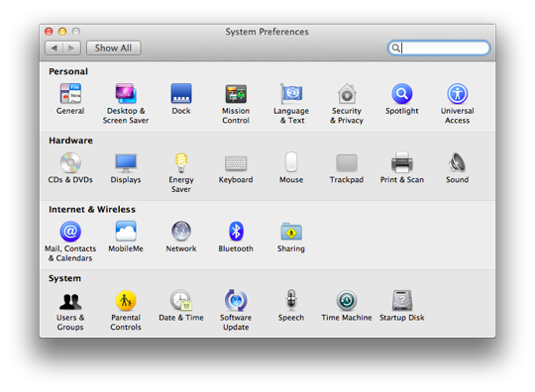The height and width of the screenshot is (392, 535).
Task: Minimize the window with yellow button
Action: 62,32
